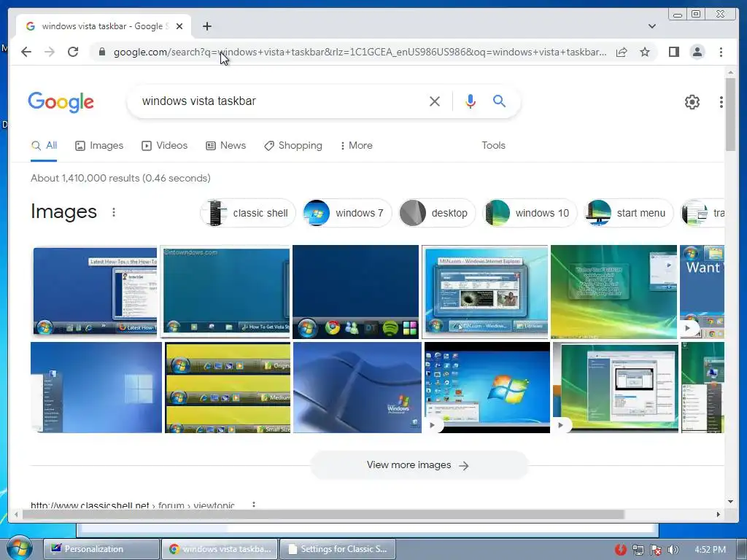Viewport: 747px width, 560px height.
Task: Play the Windows 7 desktop video thumbnail
Action: click(487, 388)
